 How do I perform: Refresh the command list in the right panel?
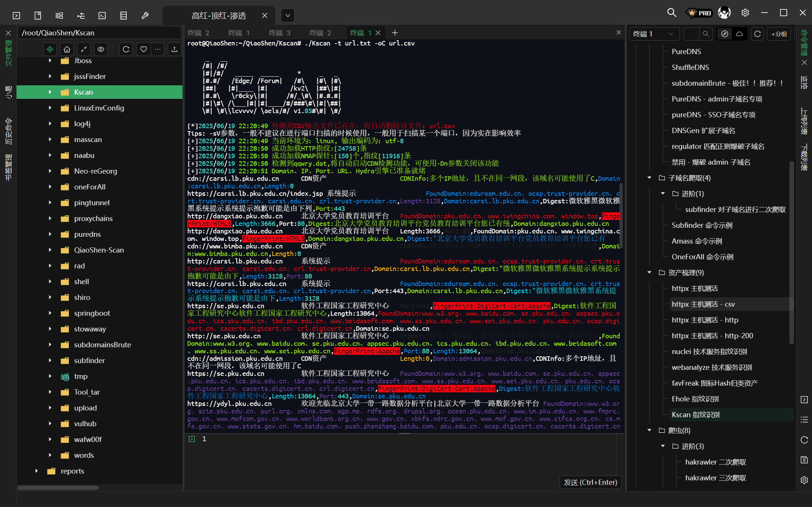point(757,34)
